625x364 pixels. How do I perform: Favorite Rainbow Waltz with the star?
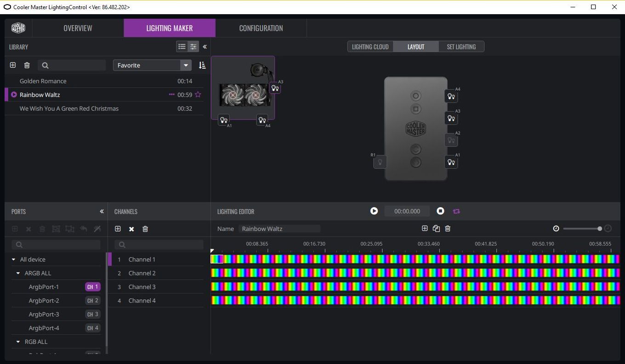(198, 95)
